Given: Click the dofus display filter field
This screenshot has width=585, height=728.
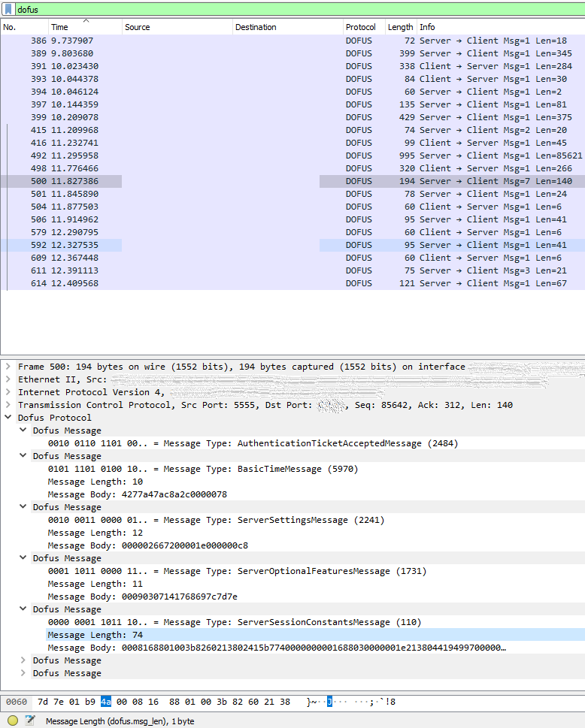Looking at the screenshot, I should click(x=300, y=9).
